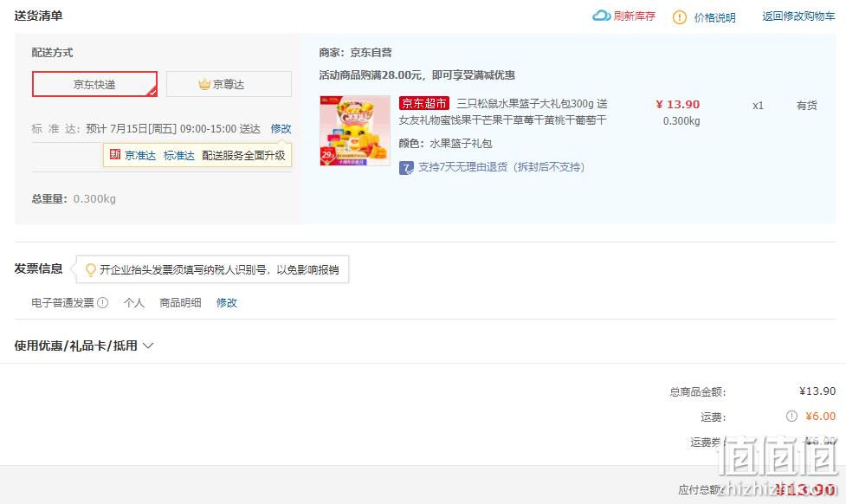Image resolution: width=846 pixels, height=504 pixels.
Task: Click the info icon beside 电子普通发票
Action: (102, 303)
